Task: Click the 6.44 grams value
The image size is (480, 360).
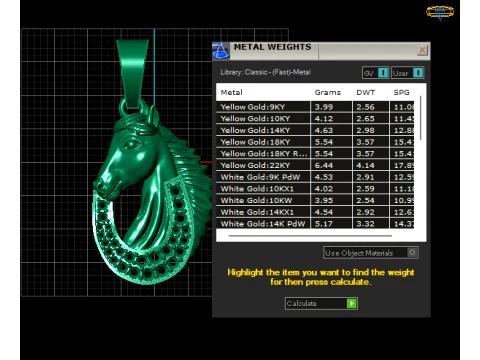Action: (324, 165)
